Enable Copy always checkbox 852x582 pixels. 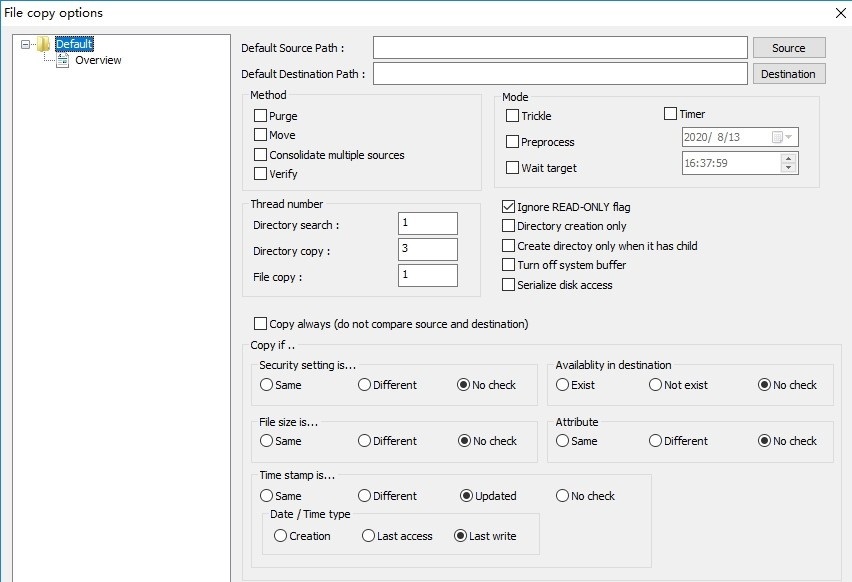tap(260, 324)
